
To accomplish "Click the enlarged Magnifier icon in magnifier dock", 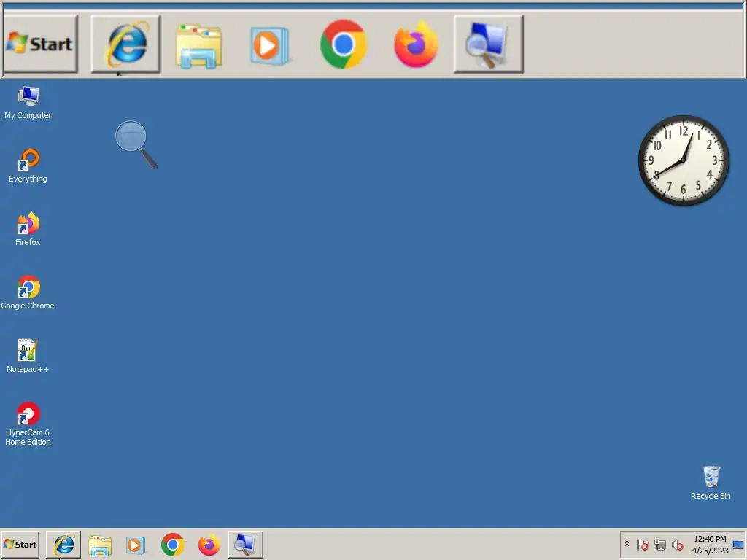I will [x=489, y=44].
